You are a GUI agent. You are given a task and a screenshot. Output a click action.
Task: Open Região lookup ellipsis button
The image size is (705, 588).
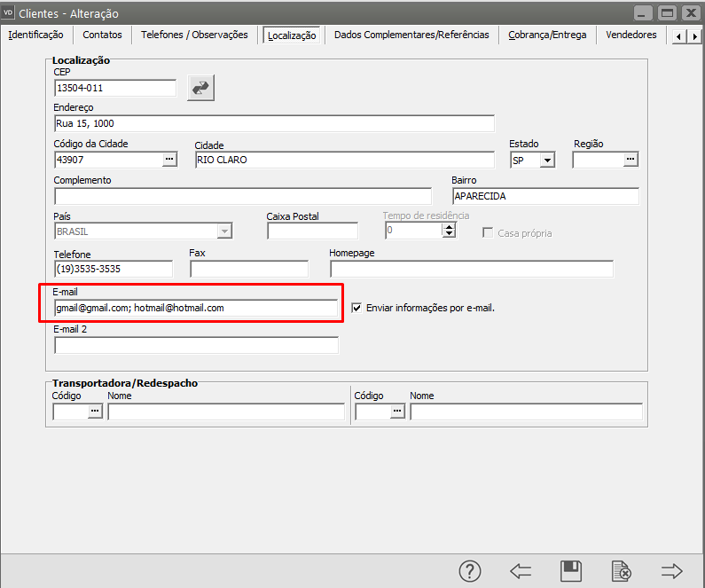tap(631, 160)
